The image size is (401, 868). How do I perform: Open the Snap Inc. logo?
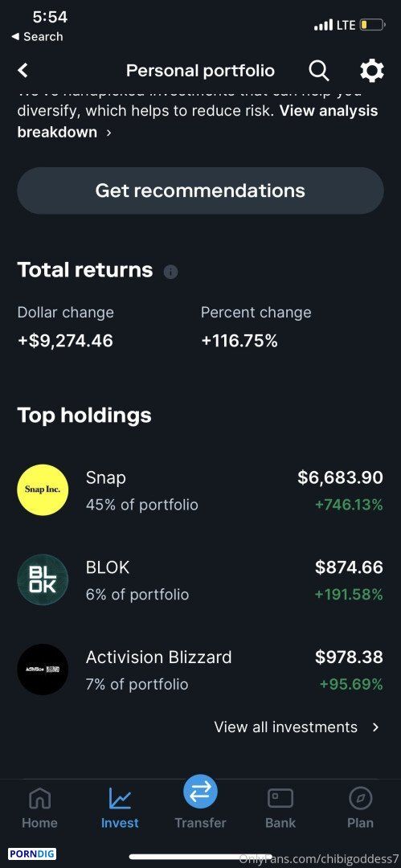point(43,490)
